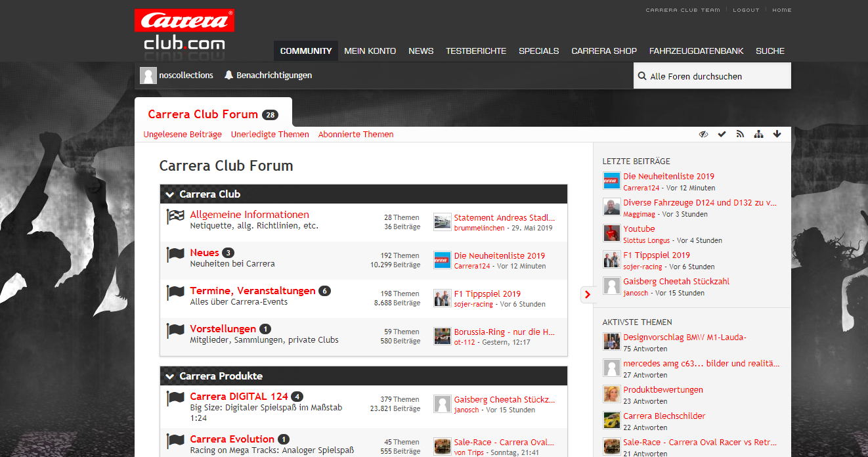
Task: Open Slottus Longus avatar beside Youtube
Action: (x=612, y=233)
